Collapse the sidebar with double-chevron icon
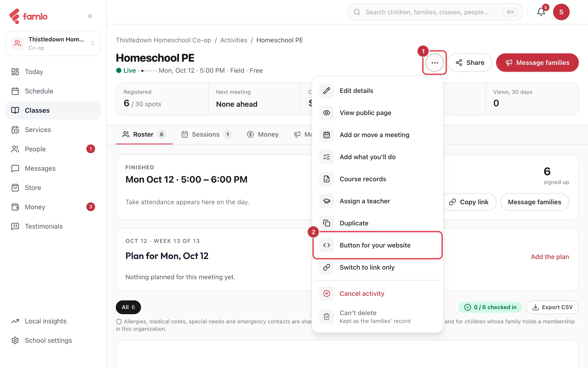588x368 pixels. coord(90,16)
